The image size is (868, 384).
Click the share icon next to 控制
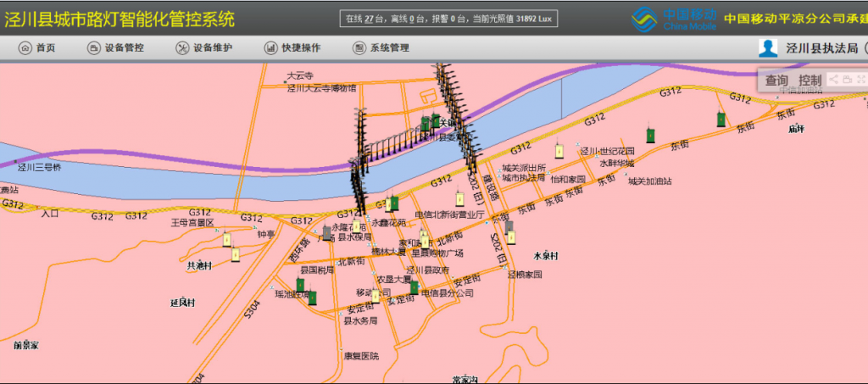(x=833, y=80)
